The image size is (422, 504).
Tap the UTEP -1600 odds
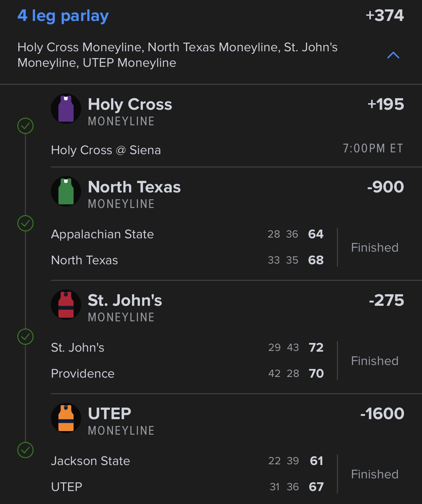coord(382,414)
